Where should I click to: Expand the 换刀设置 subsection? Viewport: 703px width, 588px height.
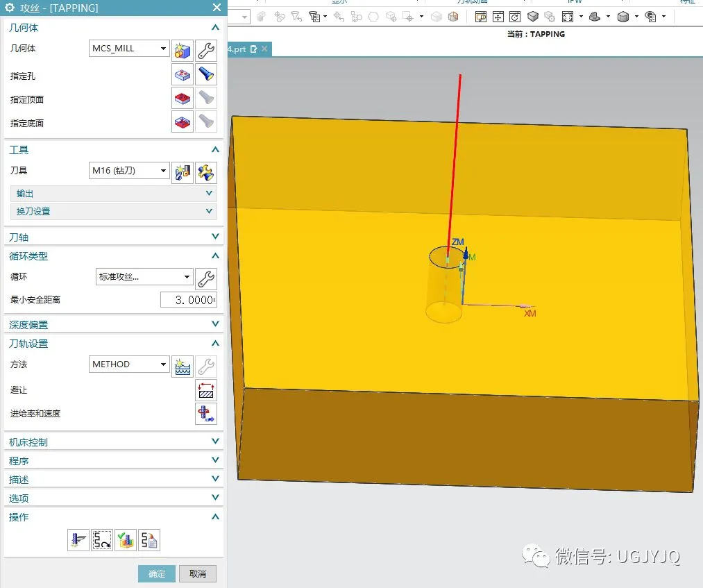point(209,211)
